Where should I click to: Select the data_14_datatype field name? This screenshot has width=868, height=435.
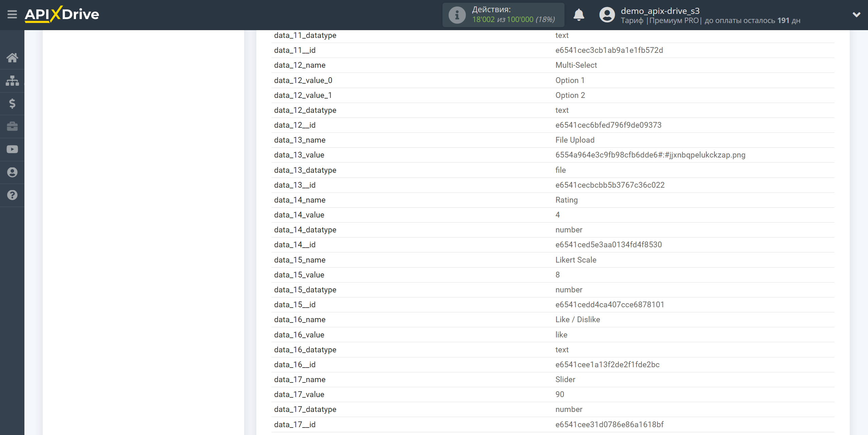point(305,230)
